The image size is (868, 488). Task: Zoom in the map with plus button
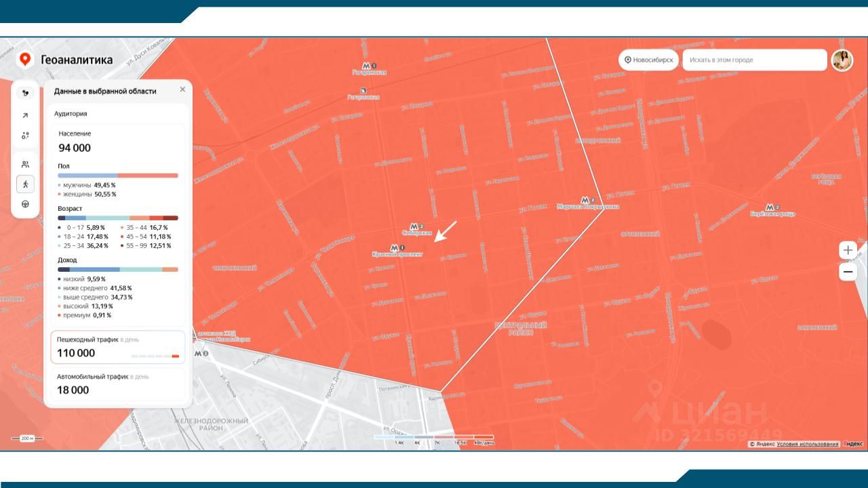[848, 250]
